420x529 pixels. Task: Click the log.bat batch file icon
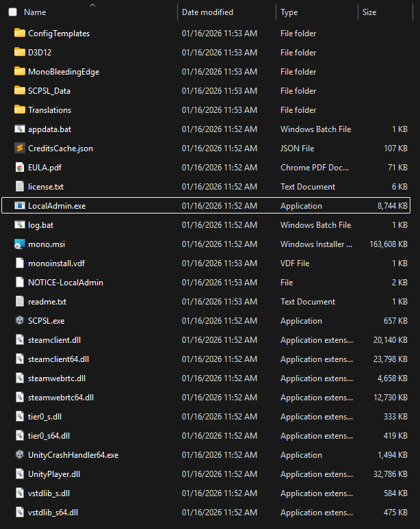(x=20, y=224)
